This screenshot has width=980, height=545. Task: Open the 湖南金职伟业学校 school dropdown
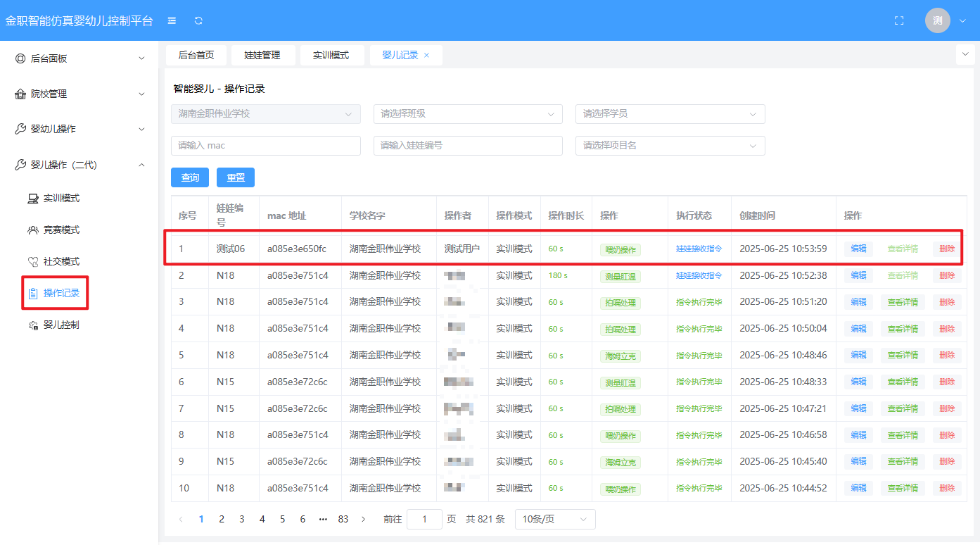266,113
